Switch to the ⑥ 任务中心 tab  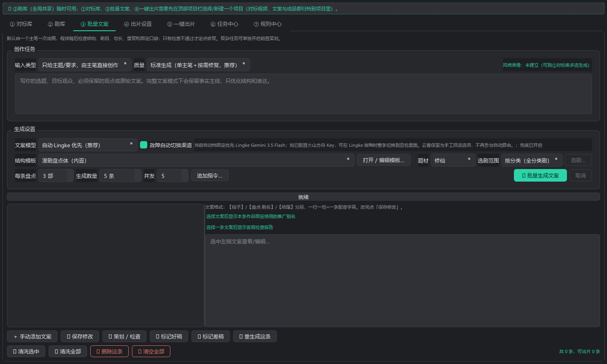224,24
